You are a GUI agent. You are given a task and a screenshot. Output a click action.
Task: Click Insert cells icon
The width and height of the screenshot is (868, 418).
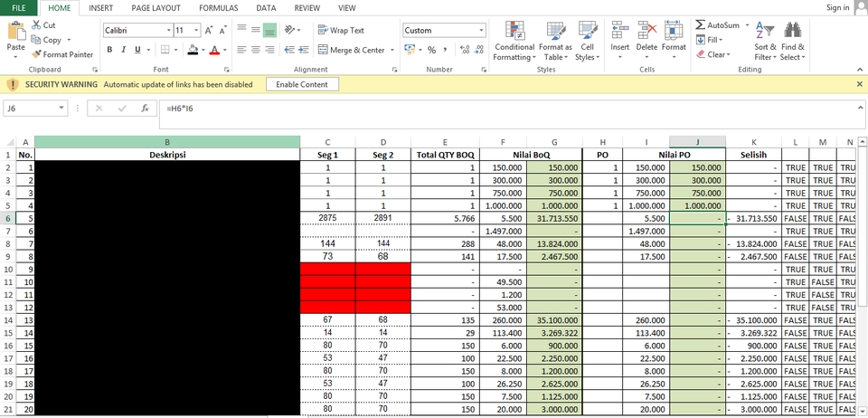(620, 30)
